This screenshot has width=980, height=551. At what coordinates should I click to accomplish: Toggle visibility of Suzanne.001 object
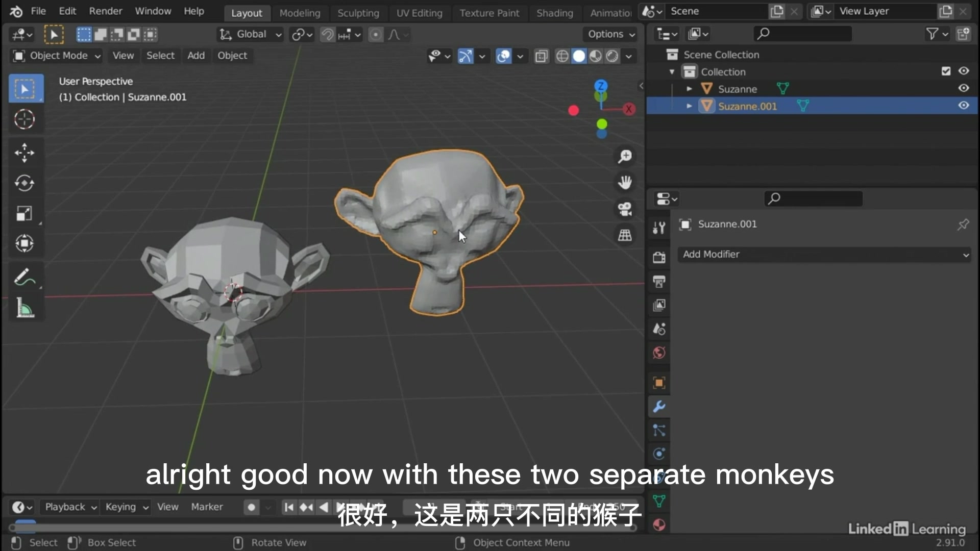[x=964, y=106]
